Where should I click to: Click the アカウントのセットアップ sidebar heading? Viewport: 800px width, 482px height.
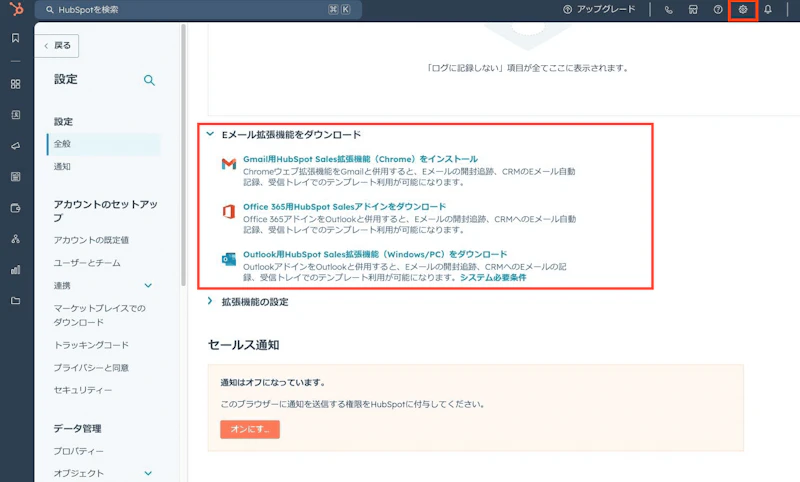tap(106, 211)
